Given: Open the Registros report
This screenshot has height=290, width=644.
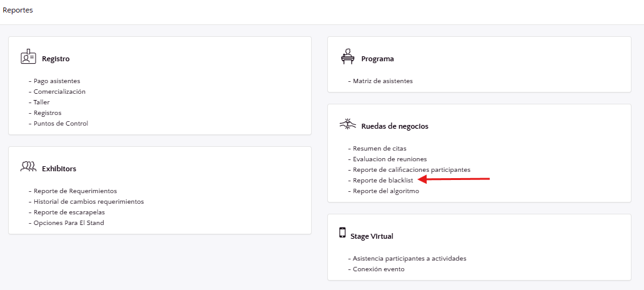Looking at the screenshot, I should click(47, 112).
